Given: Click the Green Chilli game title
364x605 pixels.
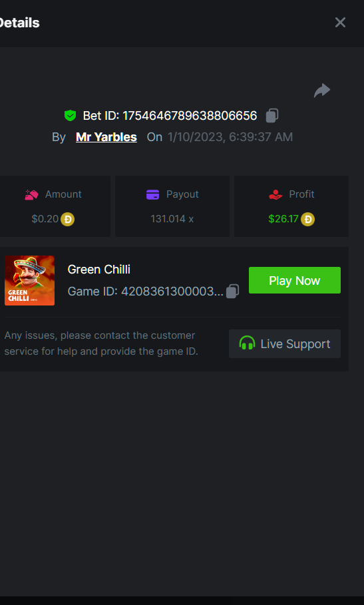Looking at the screenshot, I should coord(98,270).
